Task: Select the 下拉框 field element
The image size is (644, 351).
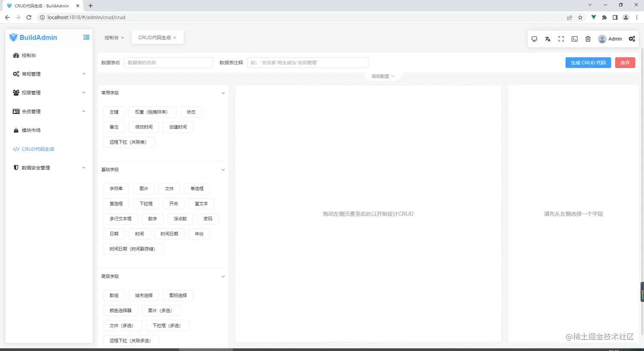Action: [x=146, y=204]
